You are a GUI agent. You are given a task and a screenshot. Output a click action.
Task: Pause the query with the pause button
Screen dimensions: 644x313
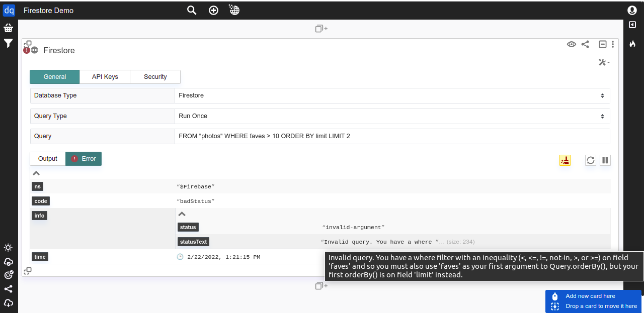click(x=605, y=160)
